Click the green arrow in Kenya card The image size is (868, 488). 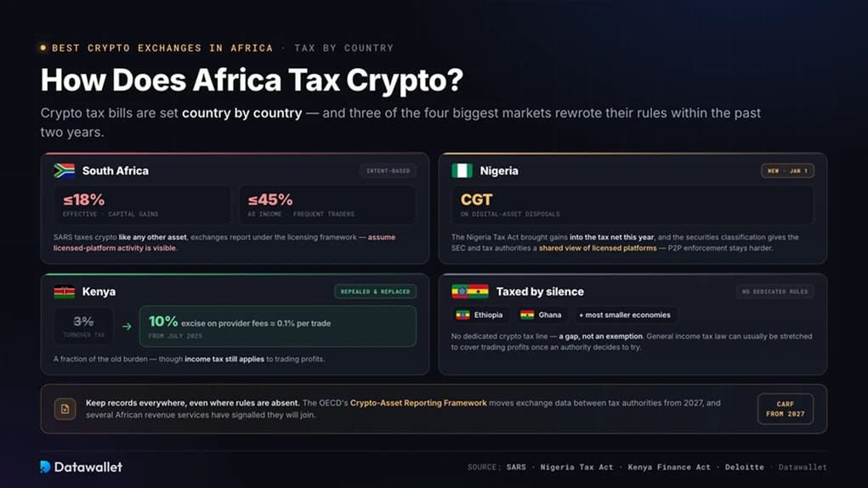(127, 326)
